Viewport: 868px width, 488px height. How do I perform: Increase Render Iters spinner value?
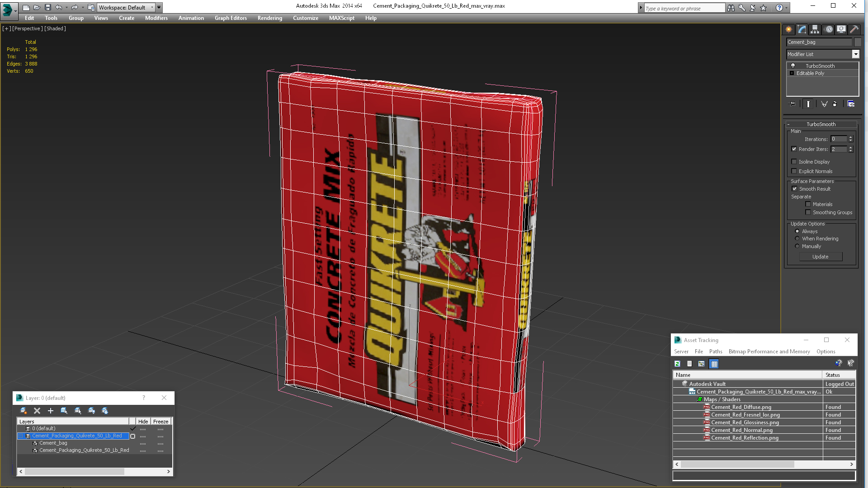[x=850, y=147]
